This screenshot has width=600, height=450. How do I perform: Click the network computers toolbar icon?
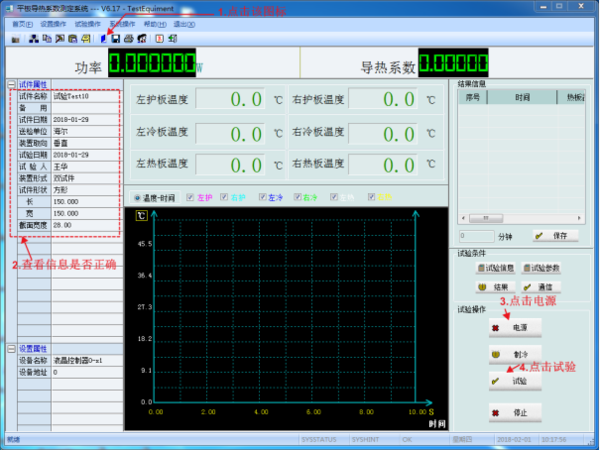[34, 39]
